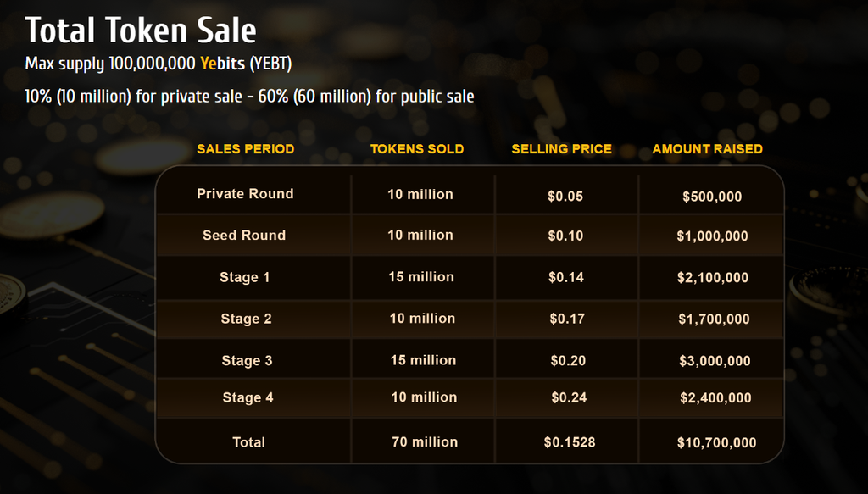Select the SELLING PRICE column header
This screenshot has width=868, height=494.
561,149
